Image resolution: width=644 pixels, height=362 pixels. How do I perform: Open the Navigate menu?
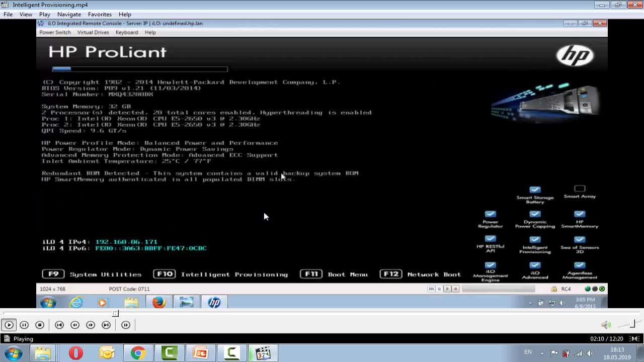click(x=69, y=15)
